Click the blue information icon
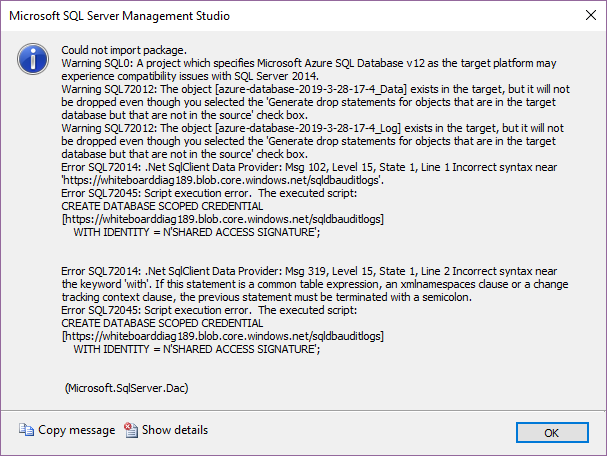 [35, 58]
